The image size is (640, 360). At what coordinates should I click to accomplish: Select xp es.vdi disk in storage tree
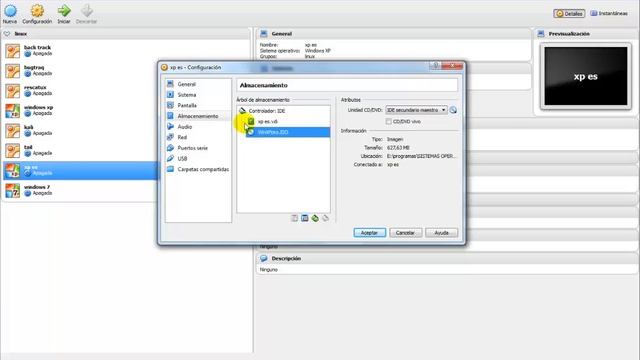267,121
